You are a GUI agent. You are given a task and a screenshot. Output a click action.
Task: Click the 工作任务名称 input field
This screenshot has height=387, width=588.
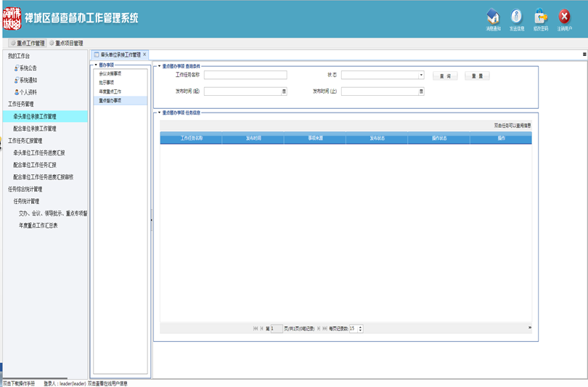pyautogui.click(x=245, y=75)
